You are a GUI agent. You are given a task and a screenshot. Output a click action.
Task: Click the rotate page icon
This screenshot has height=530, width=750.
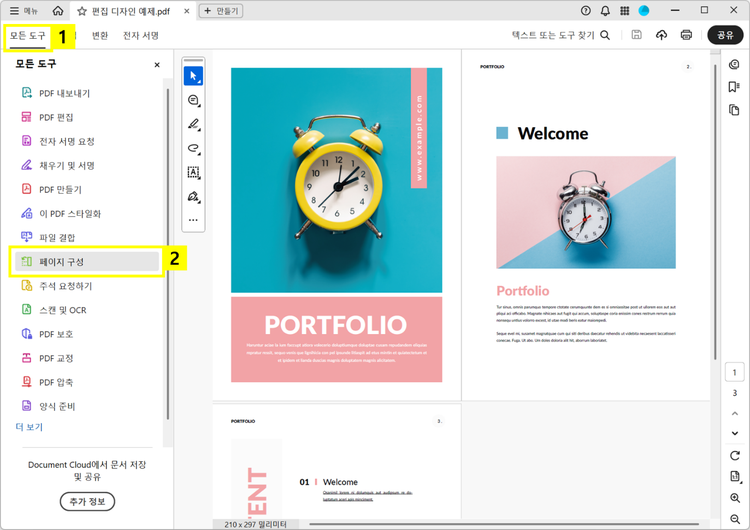coord(735,455)
